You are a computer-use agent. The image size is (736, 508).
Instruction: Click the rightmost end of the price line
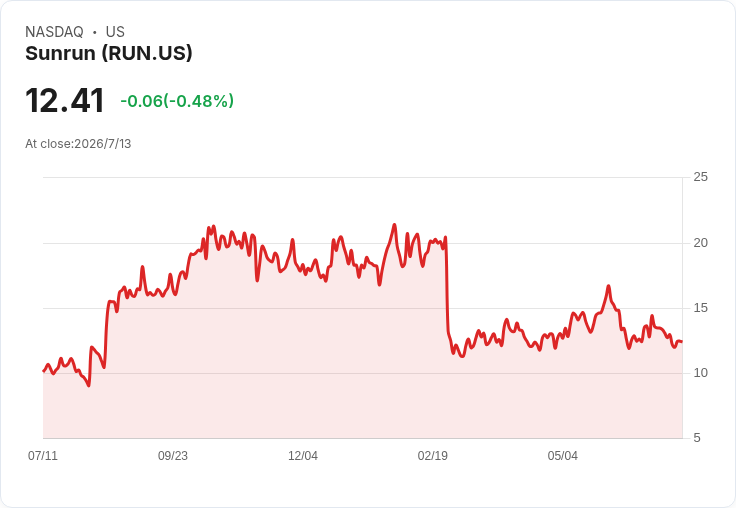[682, 341]
